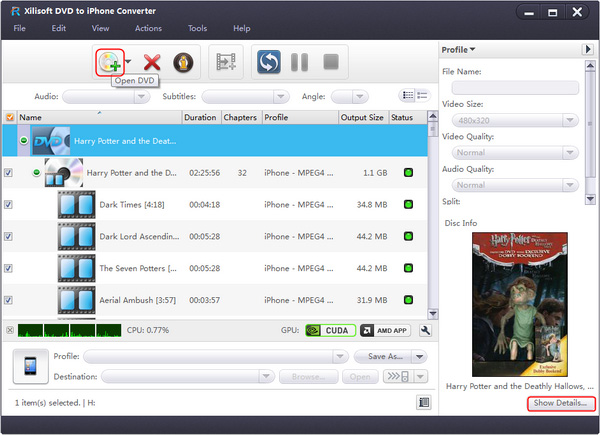The height and width of the screenshot is (435, 600).
Task: Click the add clip filmstrip icon
Action: coord(226,62)
